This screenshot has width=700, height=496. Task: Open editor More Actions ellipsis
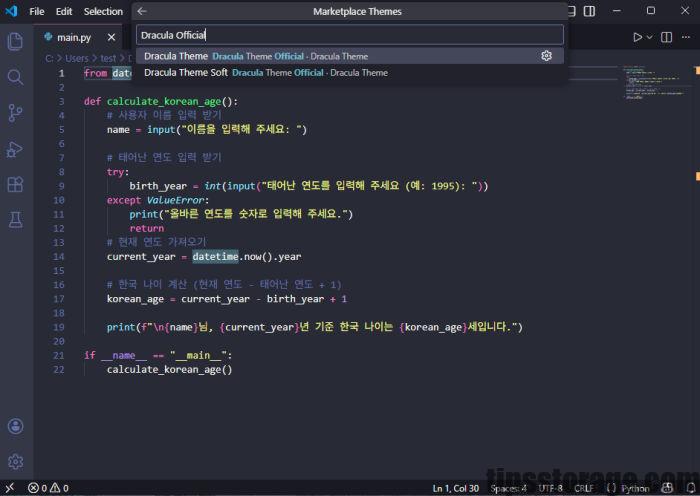coord(686,37)
